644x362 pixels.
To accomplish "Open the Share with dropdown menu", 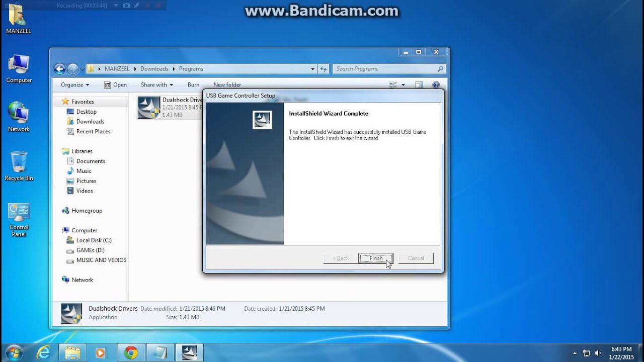I will pyautogui.click(x=157, y=85).
